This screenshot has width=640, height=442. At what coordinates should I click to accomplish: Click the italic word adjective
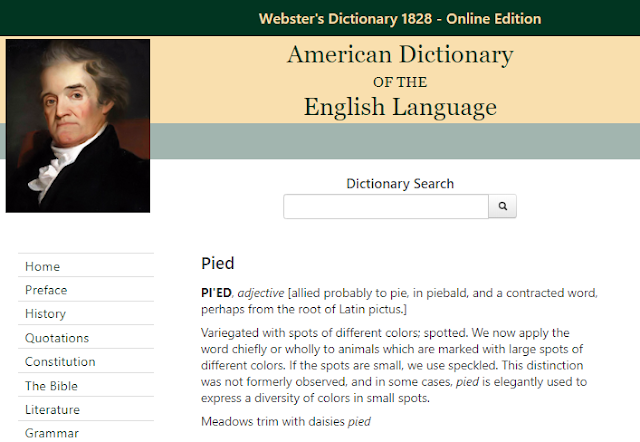click(261, 293)
